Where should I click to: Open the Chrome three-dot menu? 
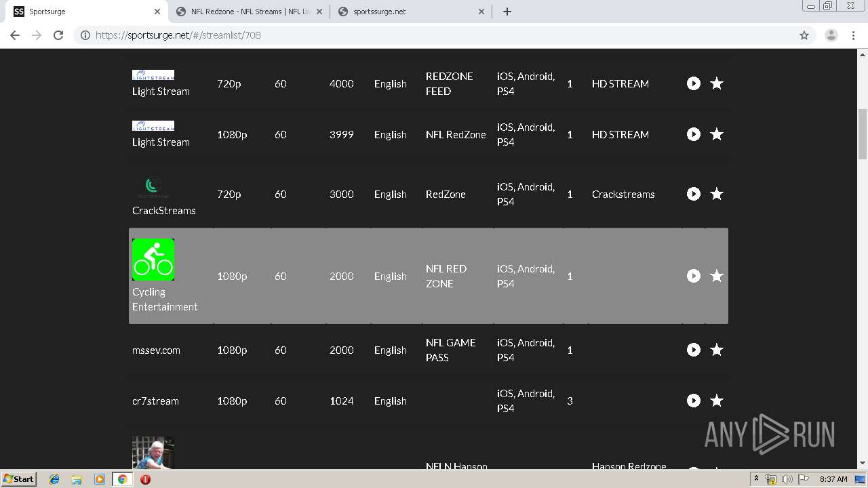click(853, 35)
